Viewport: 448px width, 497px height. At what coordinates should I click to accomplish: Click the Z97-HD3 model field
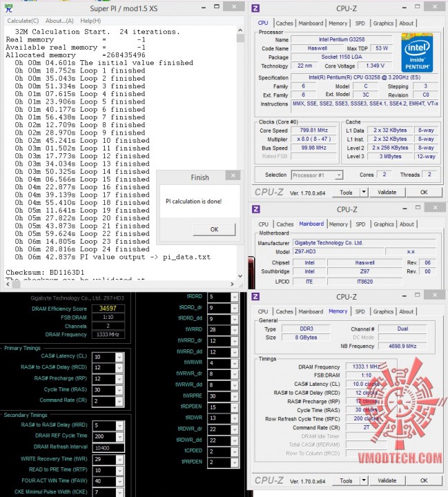[x=338, y=252]
